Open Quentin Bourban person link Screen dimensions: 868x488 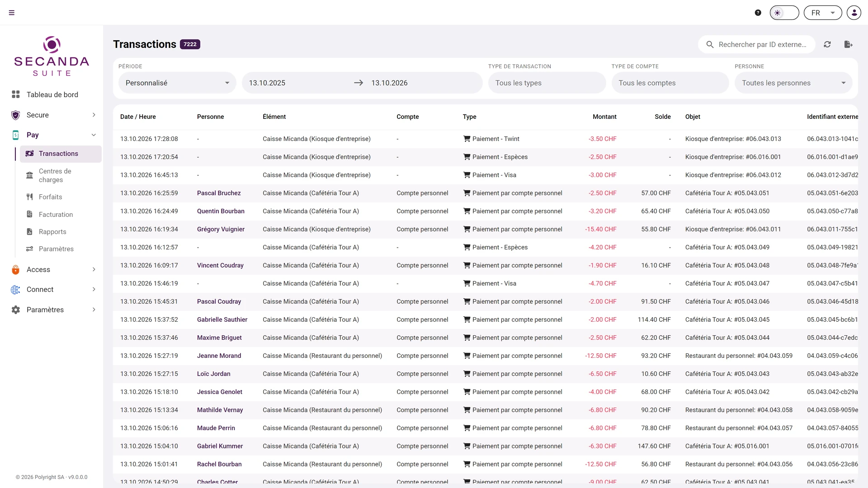(x=221, y=211)
